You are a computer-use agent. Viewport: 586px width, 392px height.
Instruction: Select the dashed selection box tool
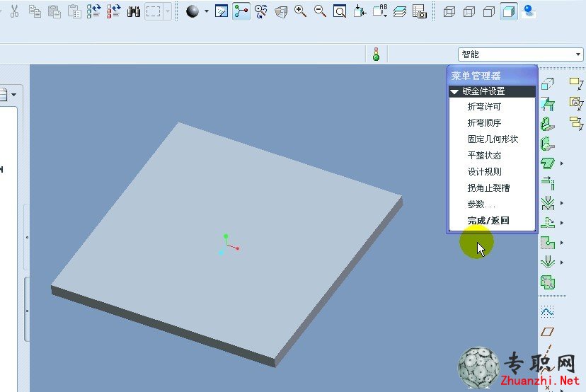click(x=154, y=11)
